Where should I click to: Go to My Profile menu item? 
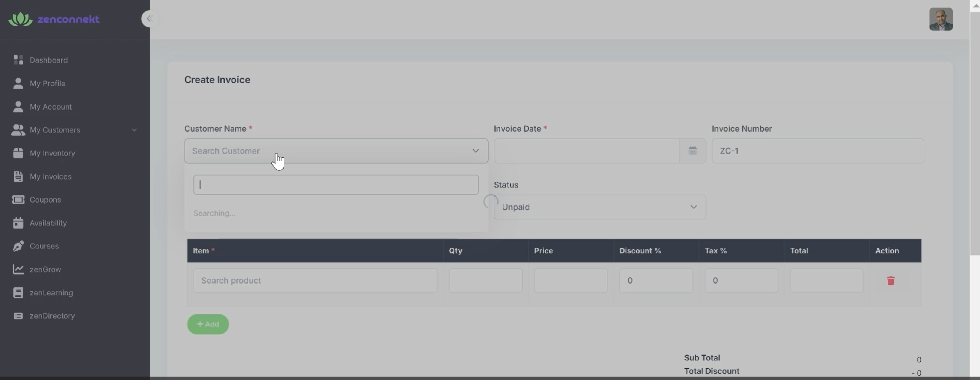48,84
